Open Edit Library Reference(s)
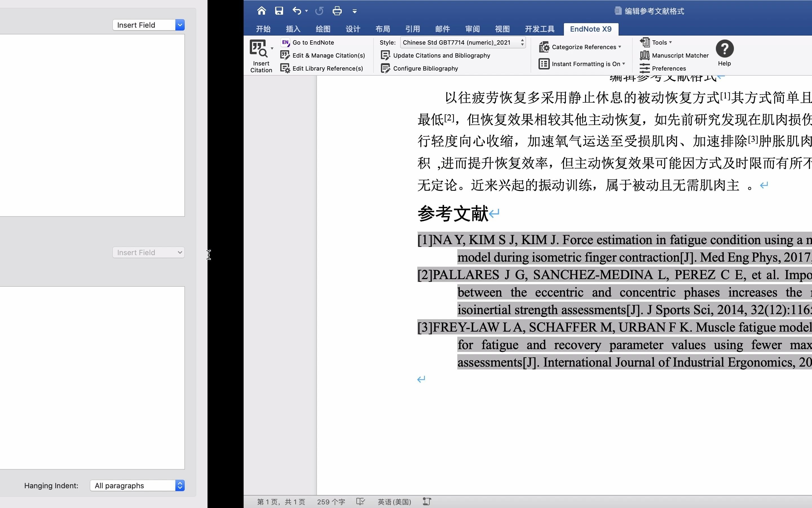 (x=321, y=69)
